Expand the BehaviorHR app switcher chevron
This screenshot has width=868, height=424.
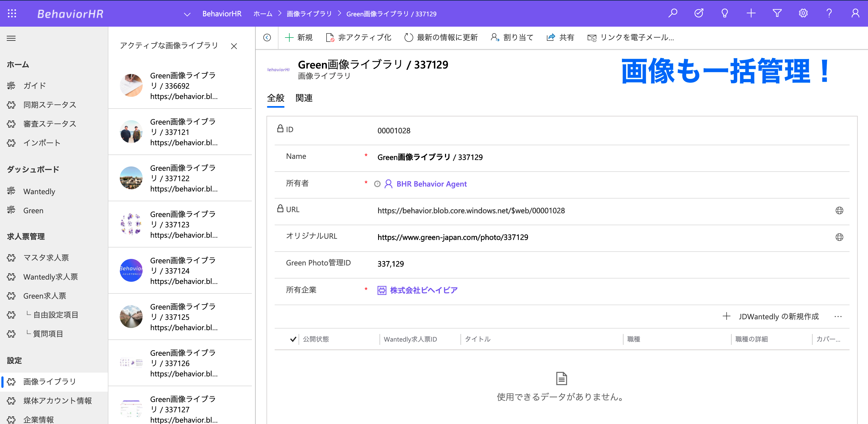(x=187, y=14)
